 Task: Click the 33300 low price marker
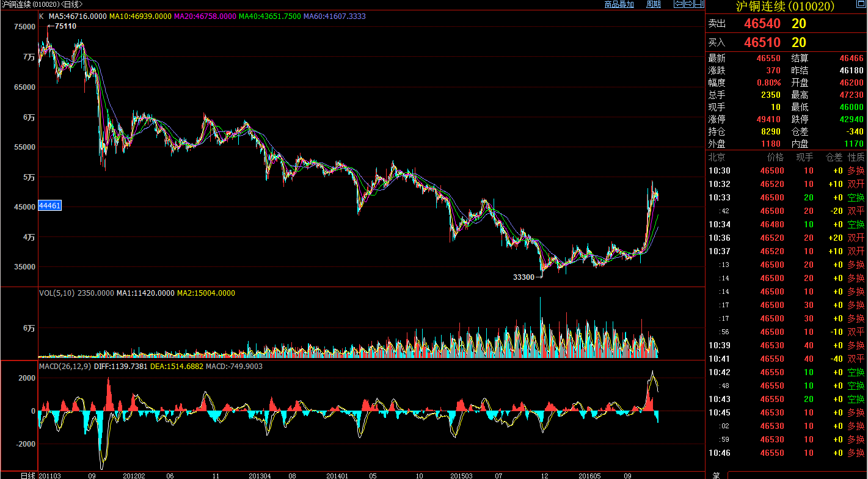[x=523, y=277]
